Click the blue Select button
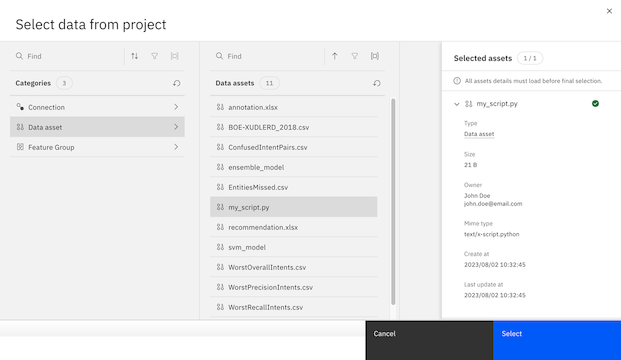 point(557,340)
